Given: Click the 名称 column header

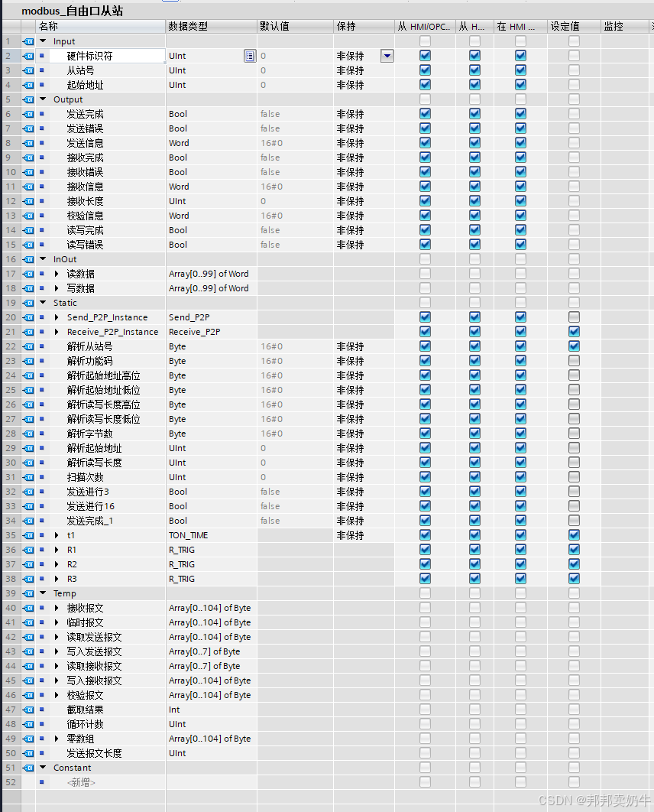Looking at the screenshot, I should (x=100, y=27).
